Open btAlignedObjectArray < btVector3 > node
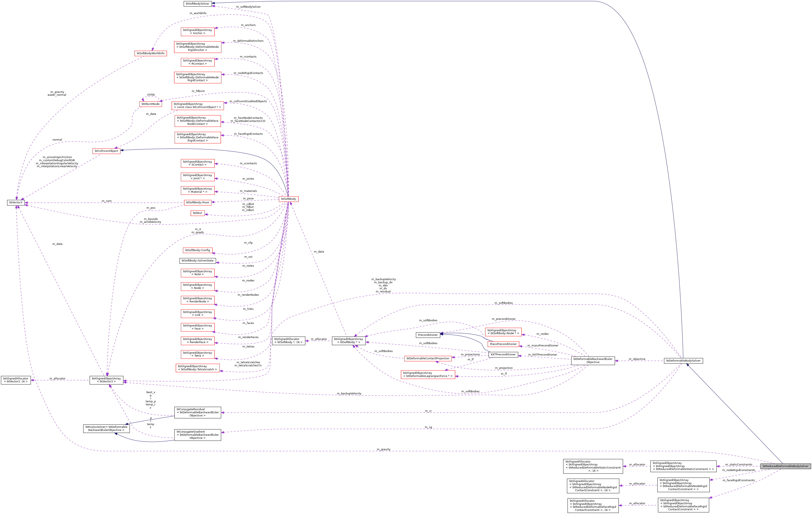 (107, 380)
